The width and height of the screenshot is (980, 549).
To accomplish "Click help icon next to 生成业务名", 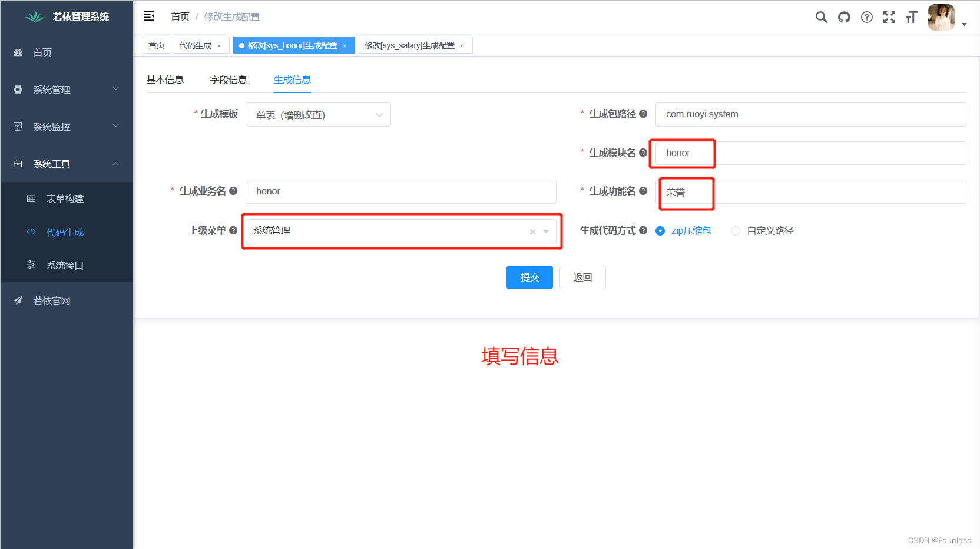I will tap(233, 191).
